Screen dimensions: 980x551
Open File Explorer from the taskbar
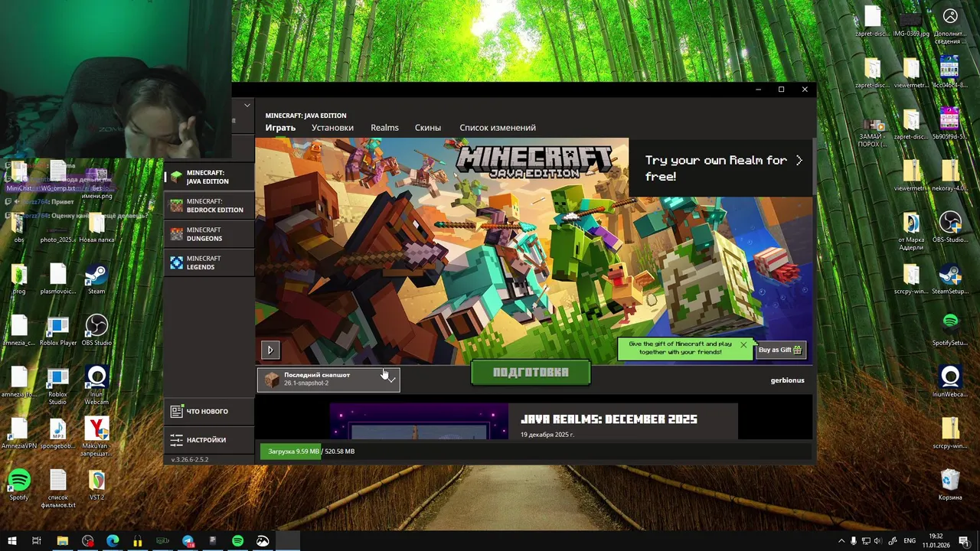click(63, 541)
